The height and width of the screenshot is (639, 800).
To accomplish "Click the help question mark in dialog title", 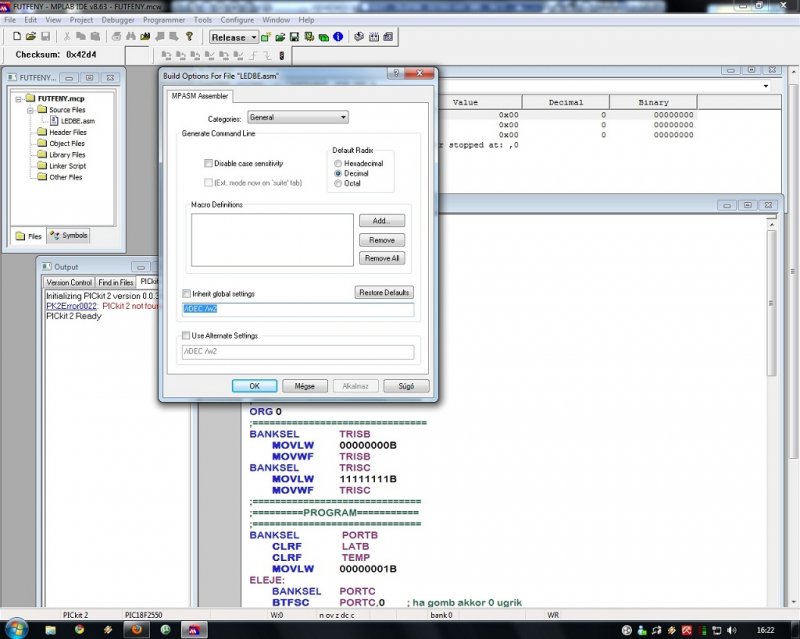I will 396,73.
